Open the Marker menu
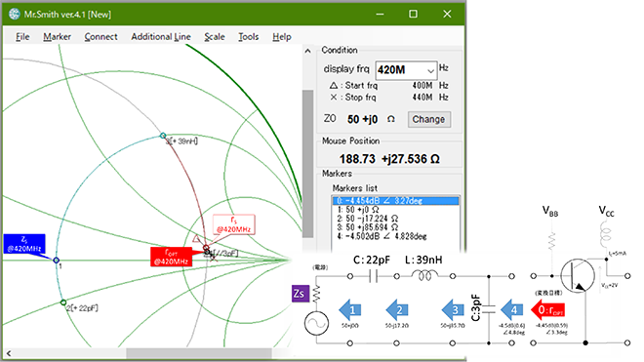Image resolution: width=644 pixels, height=362 pixels. [x=58, y=36]
